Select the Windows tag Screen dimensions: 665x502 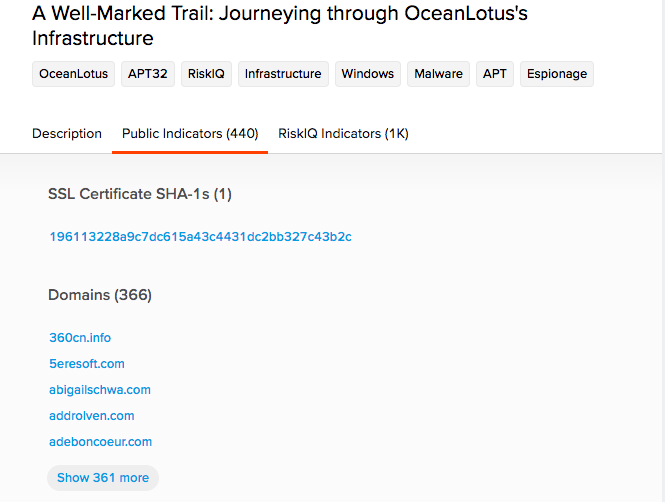click(x=368, y=74)
